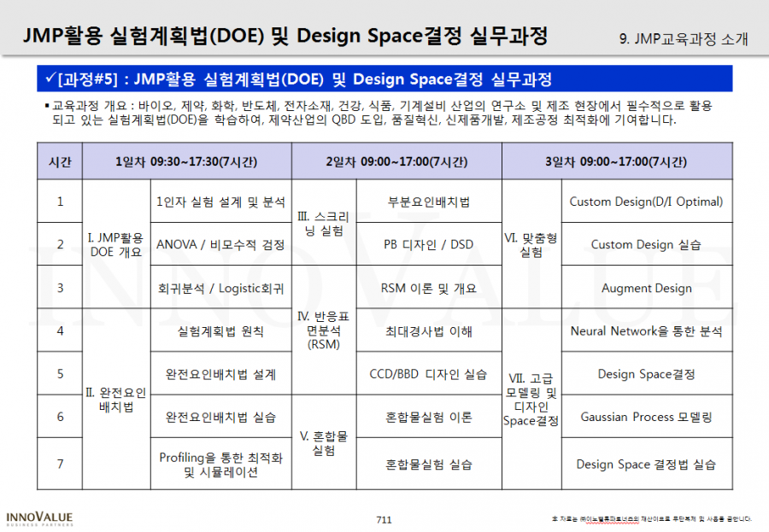769x532 pixels.
Task: Click the cell '회귀분석 / Logistic회귀'
Action: [x=220, y=288]
